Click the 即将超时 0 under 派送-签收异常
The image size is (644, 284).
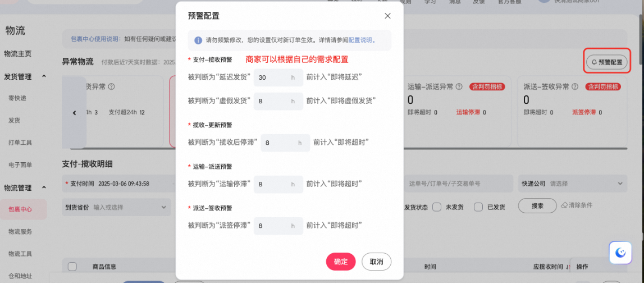tap(538, 112)
